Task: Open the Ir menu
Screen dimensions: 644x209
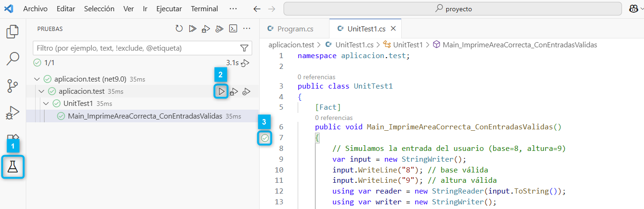Action: point(145,8)
